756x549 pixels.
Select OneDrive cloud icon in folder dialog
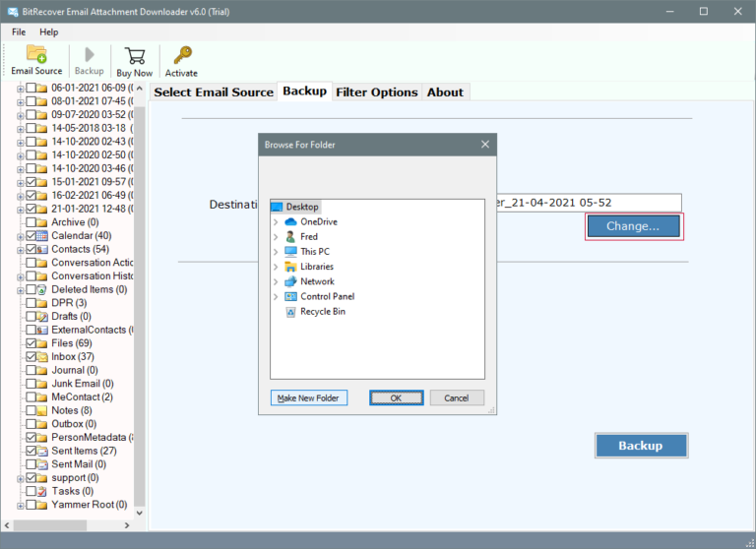(x=290, y=221)
